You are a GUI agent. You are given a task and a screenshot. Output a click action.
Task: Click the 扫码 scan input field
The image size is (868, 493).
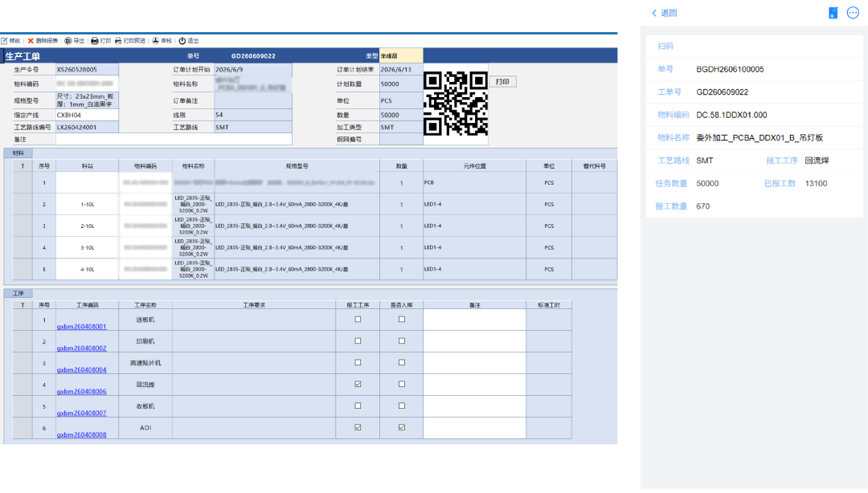(754, 47)
